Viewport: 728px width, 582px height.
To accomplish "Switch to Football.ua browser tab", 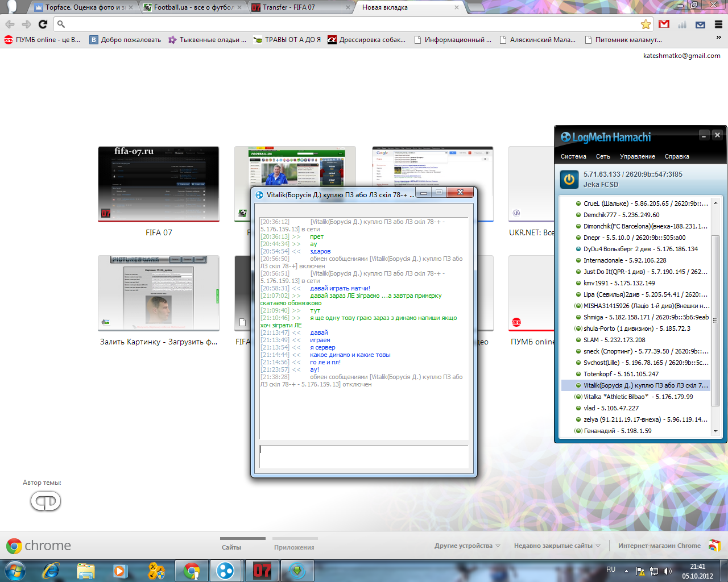I will point(192,7).
